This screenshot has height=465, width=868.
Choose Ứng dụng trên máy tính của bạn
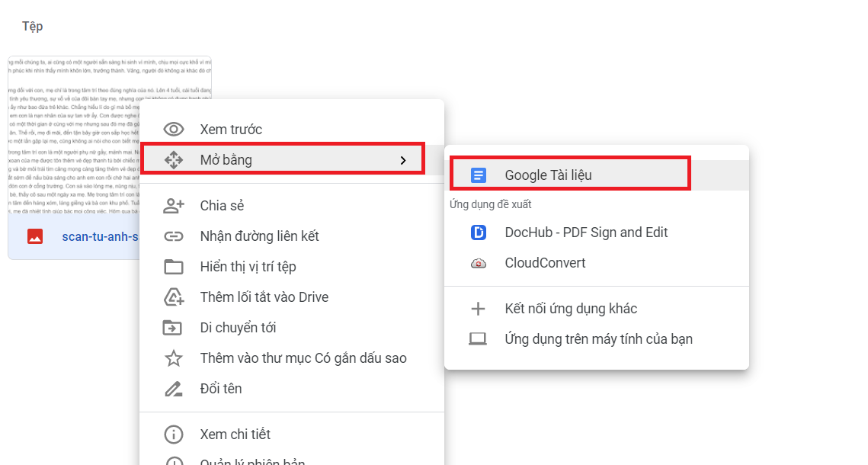pyautogui.click(x=597, y=339)
